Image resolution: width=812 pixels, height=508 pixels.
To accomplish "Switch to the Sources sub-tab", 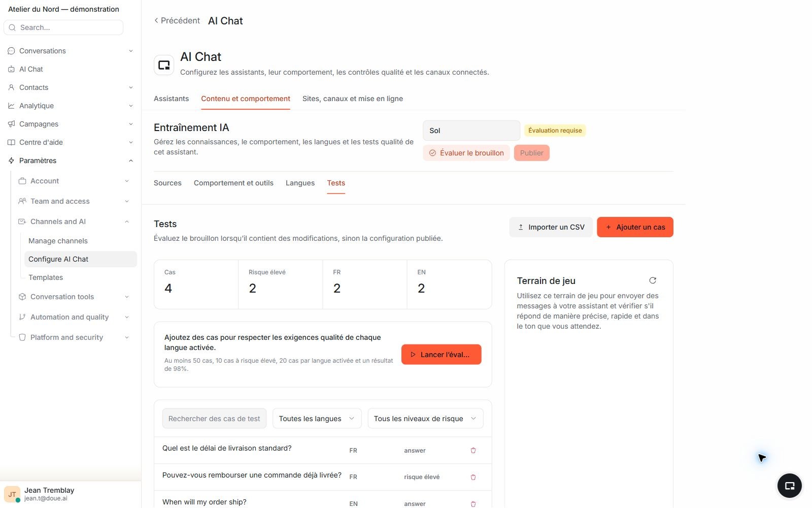I will [x=167, y=183].
